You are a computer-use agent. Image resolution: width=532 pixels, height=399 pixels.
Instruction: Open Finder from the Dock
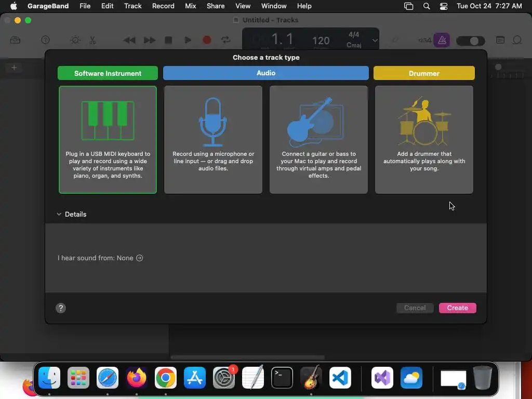[x=49, y=378]
